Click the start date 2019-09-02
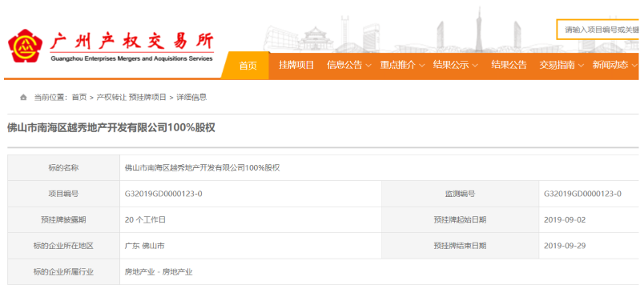644x289 pixels. [565, 220]
